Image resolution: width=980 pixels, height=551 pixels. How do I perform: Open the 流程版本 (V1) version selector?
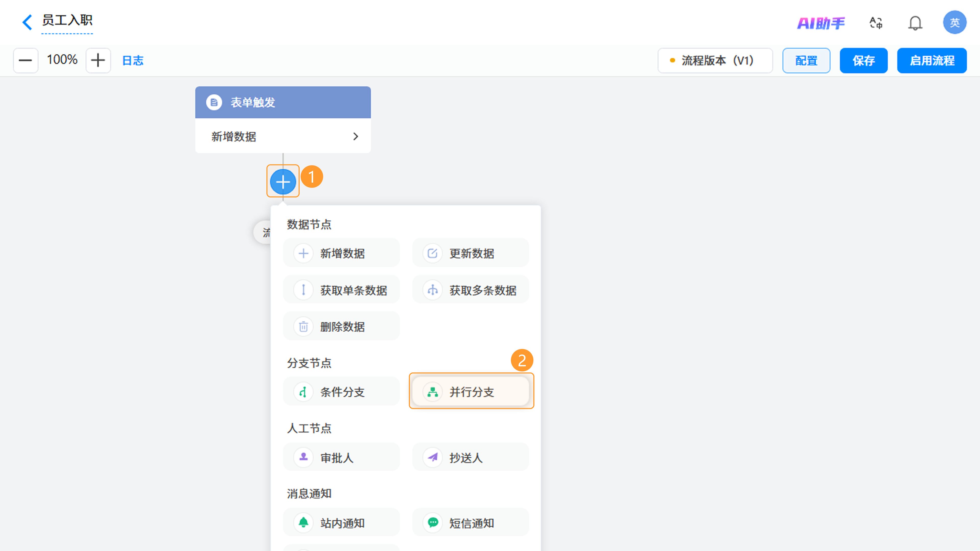click(715, 60)
